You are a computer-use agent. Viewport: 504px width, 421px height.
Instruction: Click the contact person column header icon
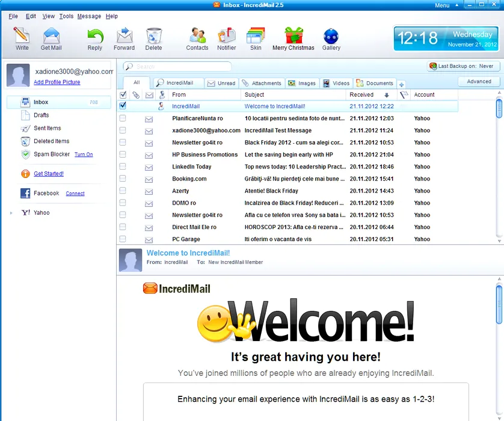[162, 94]
